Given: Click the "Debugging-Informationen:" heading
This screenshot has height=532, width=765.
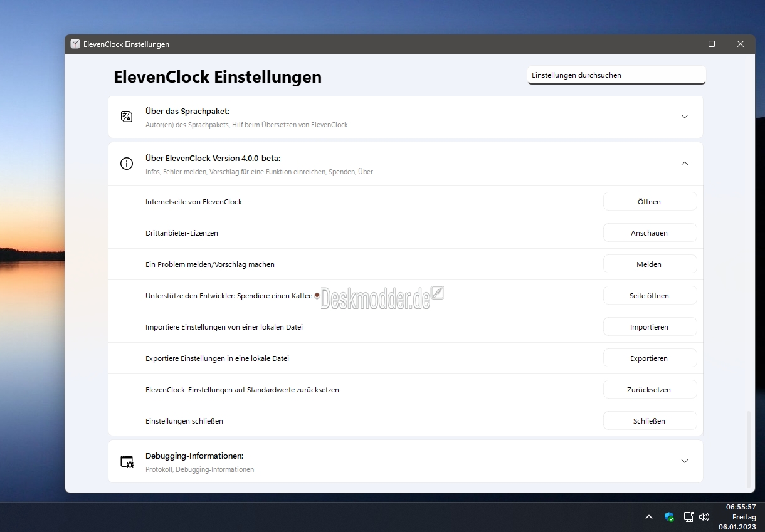Looking at the screenshot, I should tap(194, 456).
